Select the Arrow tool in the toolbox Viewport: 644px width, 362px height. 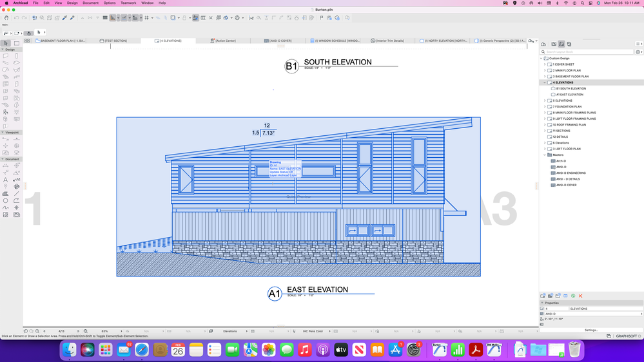tap(6, 43)
